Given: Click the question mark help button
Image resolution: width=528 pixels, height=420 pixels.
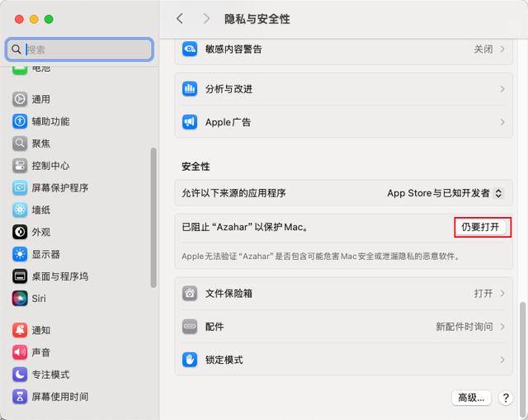Looking at the screenshot, I should tap(506, 398).
